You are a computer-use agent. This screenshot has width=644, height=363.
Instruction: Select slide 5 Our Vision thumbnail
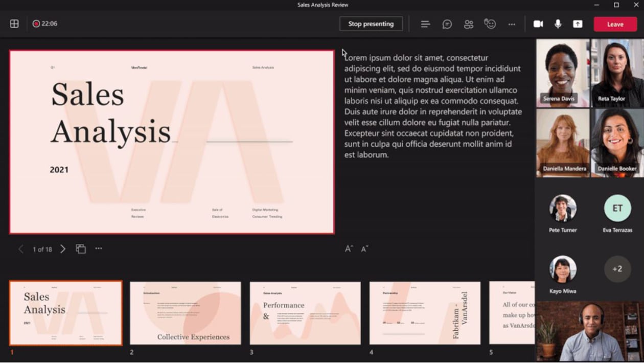[512, 313]
